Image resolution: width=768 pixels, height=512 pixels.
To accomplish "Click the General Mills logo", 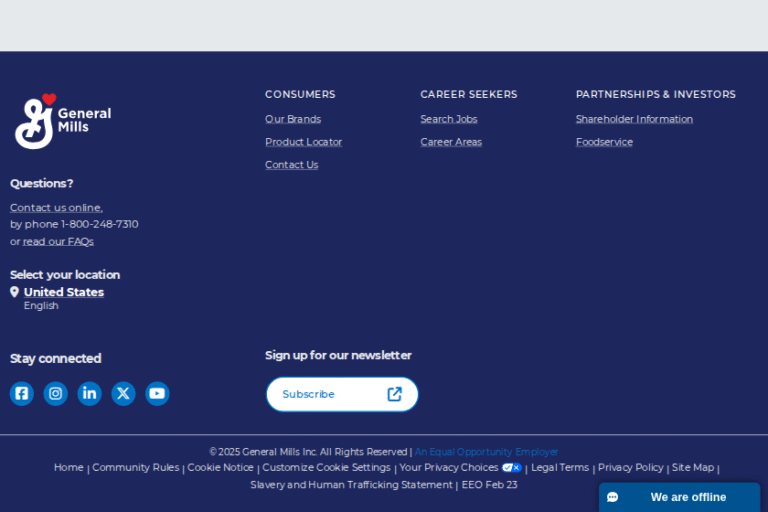I will pos(62,121).
